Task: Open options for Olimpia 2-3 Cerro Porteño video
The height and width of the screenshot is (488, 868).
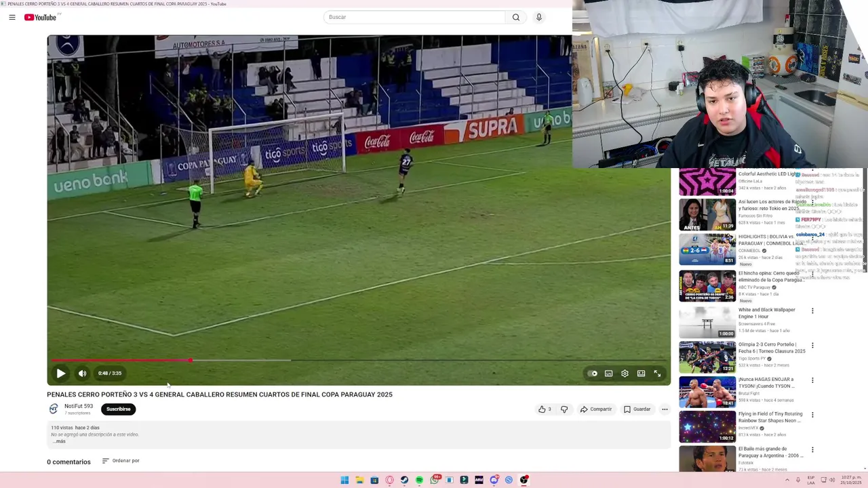Action: (812, 346)
